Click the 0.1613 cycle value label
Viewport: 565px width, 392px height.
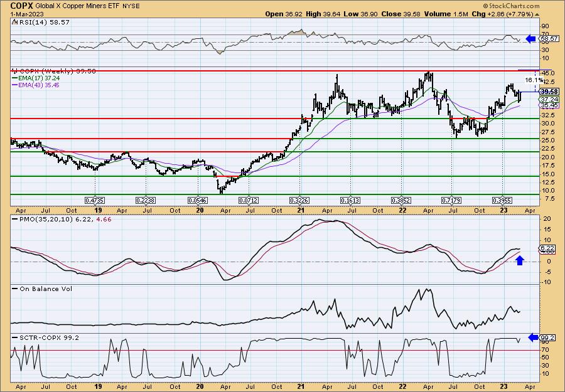coord(350,200)
